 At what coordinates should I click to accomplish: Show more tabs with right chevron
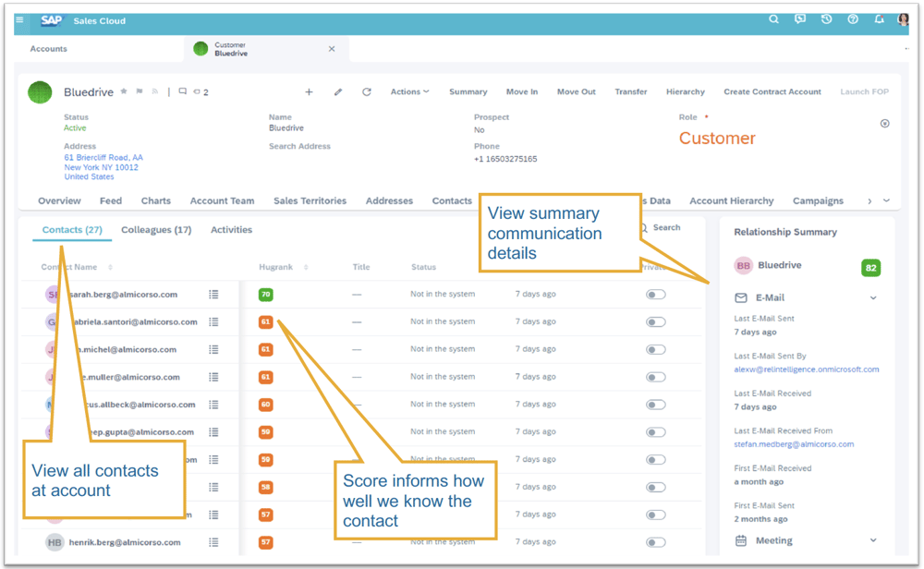869,201
